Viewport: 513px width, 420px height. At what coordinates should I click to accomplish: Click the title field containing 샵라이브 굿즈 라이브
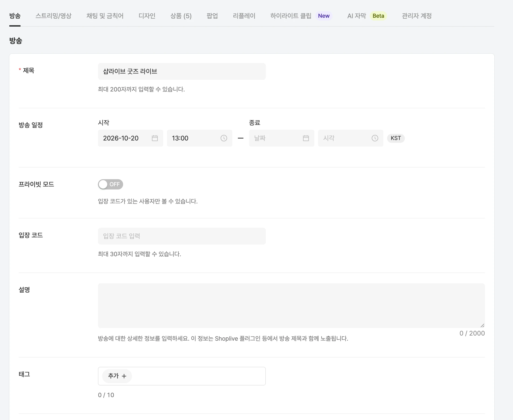182,71
